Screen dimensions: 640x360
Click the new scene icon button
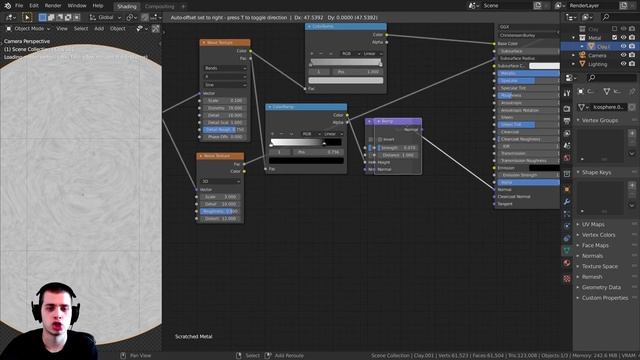[538, 6]
